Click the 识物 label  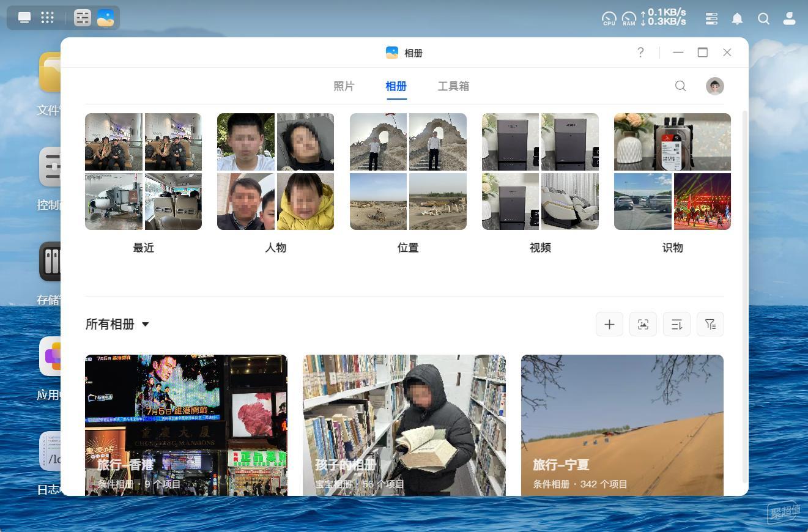click(x=672, y=248)
